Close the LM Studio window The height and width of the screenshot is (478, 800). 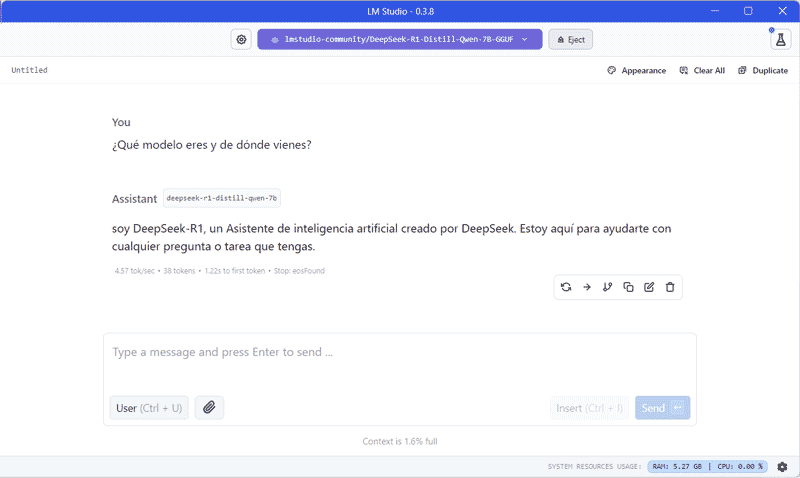(782, 11)
